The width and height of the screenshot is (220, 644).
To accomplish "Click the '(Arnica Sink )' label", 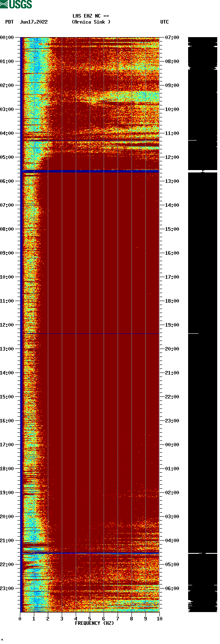I will click(91, 22).
